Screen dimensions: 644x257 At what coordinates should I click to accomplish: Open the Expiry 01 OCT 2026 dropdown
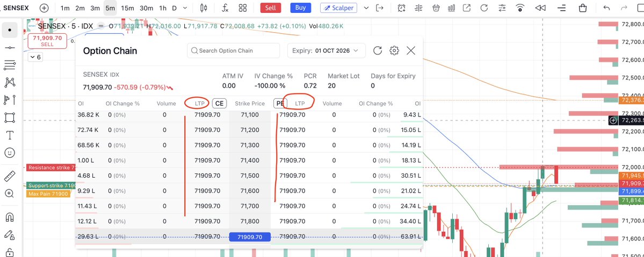click(x=325, y=50)
